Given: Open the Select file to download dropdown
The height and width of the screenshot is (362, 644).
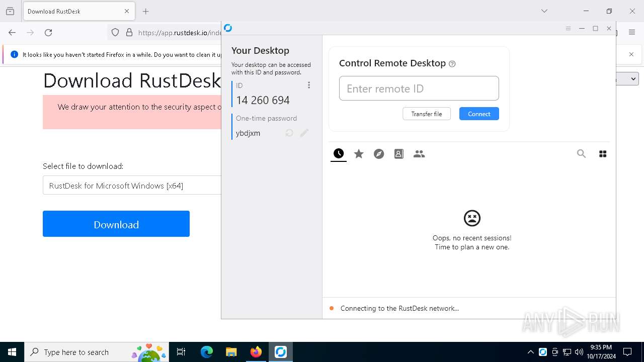Looking at the screenshot, I should click(x=132, y=185).
